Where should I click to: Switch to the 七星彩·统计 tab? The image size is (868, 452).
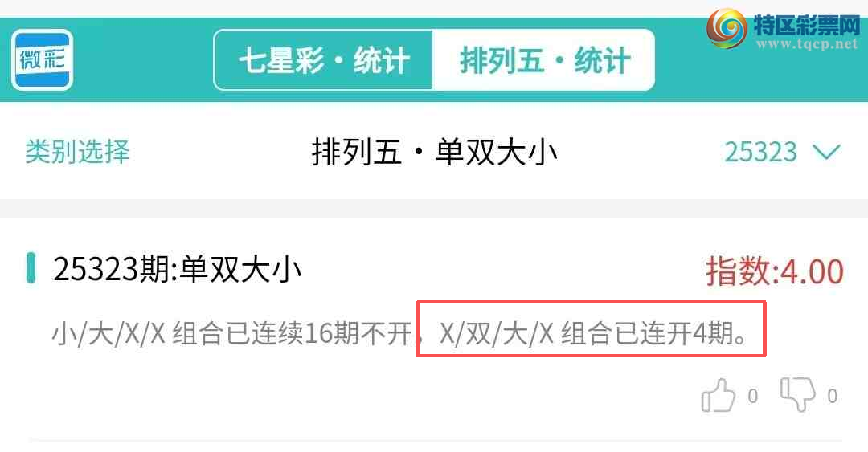(324, 60)
